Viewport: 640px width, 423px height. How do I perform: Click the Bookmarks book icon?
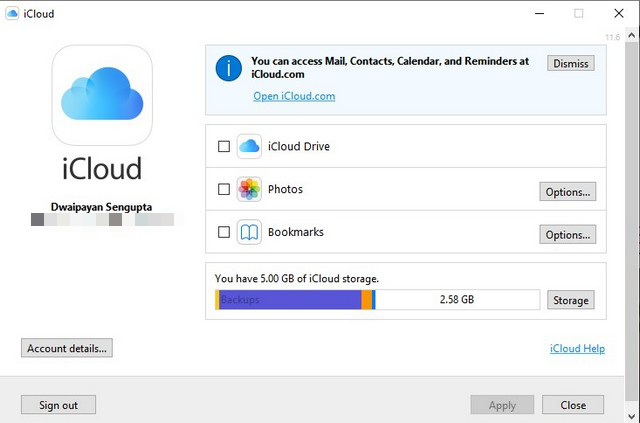(249, 232)
